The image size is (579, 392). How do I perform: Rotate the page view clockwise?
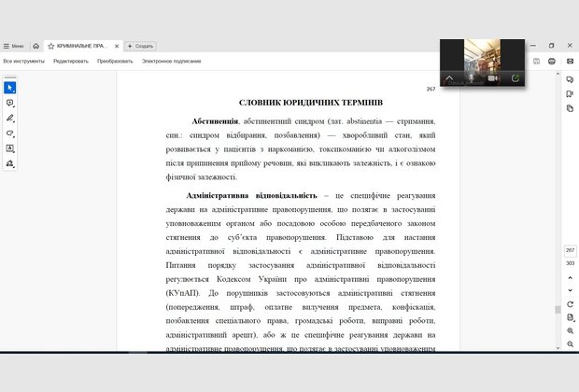[x=570, y=304]
